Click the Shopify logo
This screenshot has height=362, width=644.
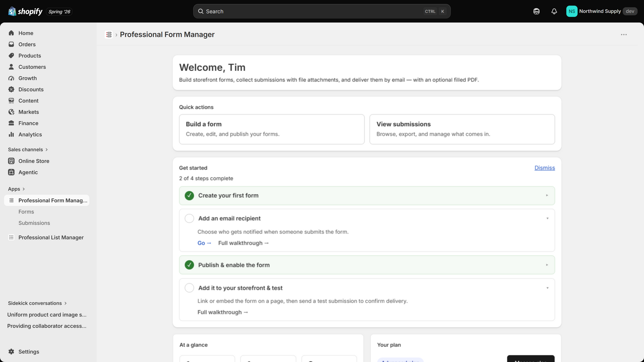pos(25,11)
